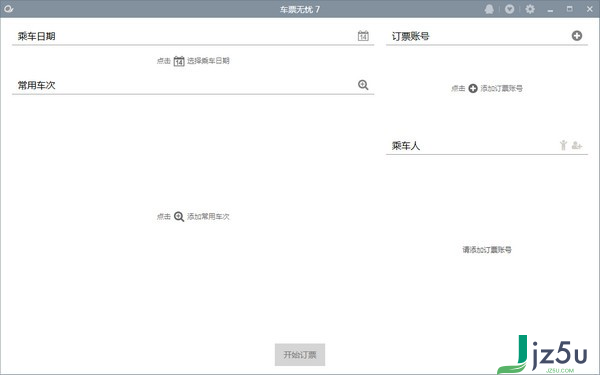Click the 常用车次 section title
600x375 pixels.
(x=36, y=85)
